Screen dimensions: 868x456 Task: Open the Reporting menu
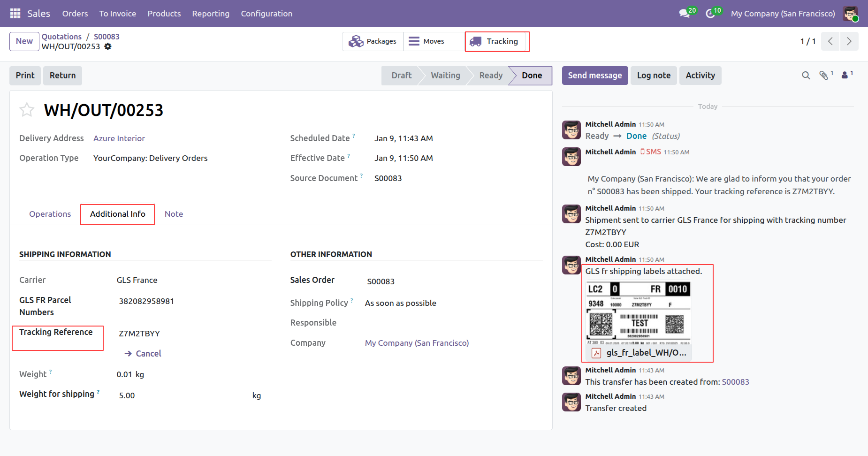click(211, 14)
